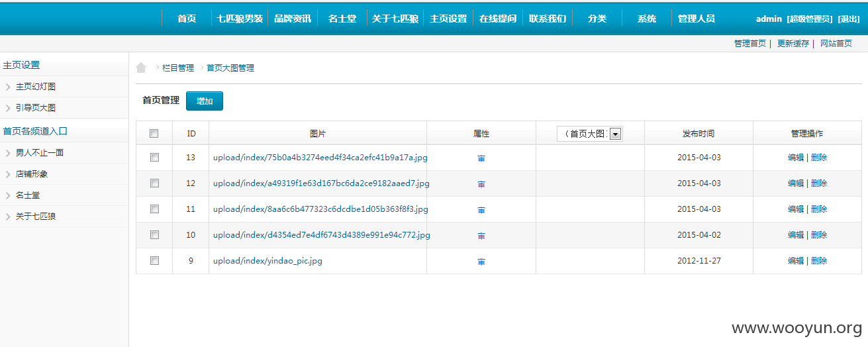Open the 管理首页 link

[x=750, y=44]
